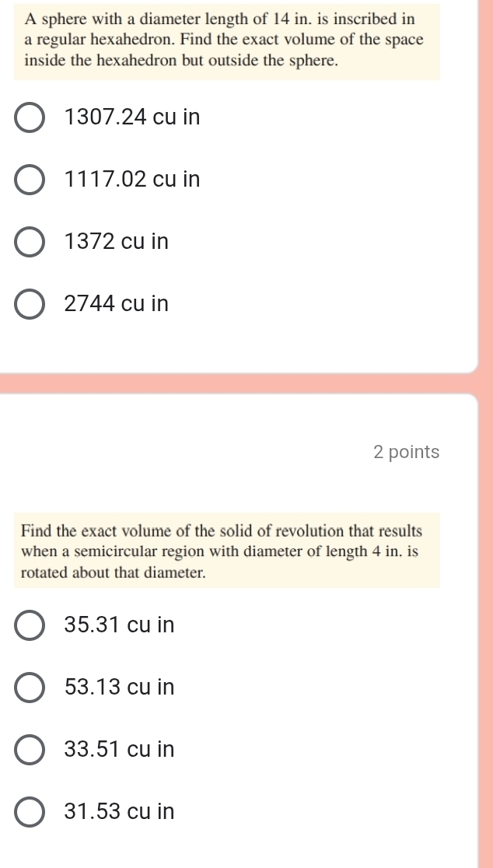Click the pink divider between question cards
This screenshot has width=493, height=868.
[x=239, y=383]
